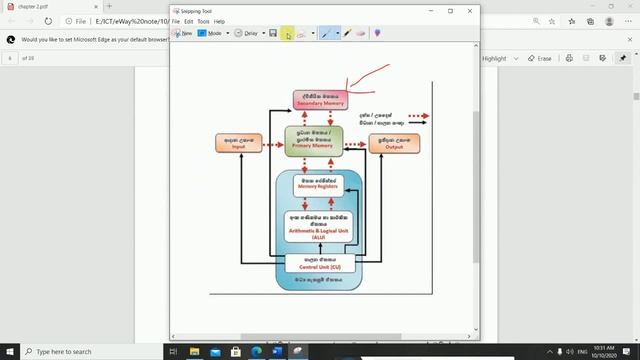
Task: Open Word from the taskbar
Action: [277, 351]
